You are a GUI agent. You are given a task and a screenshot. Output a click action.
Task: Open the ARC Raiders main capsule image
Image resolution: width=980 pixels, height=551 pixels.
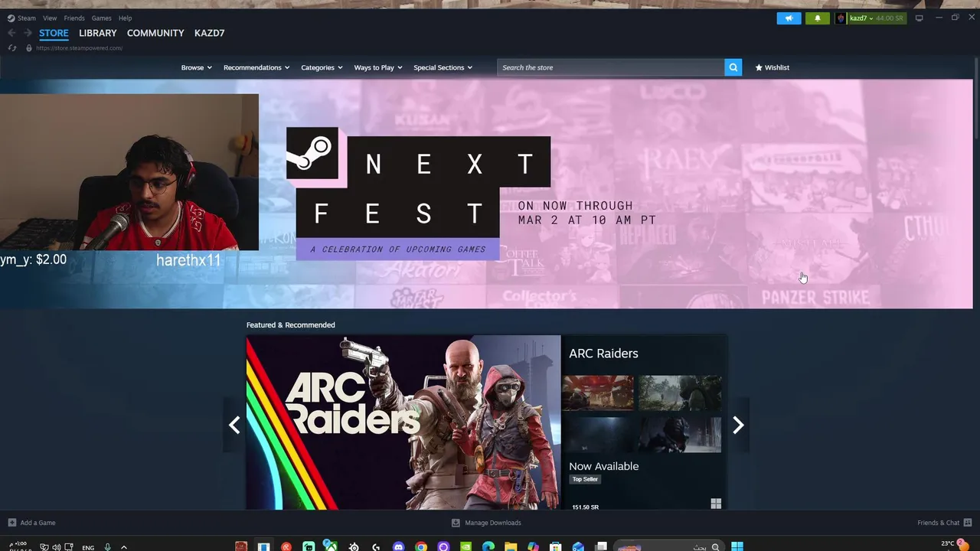[403, 422]
